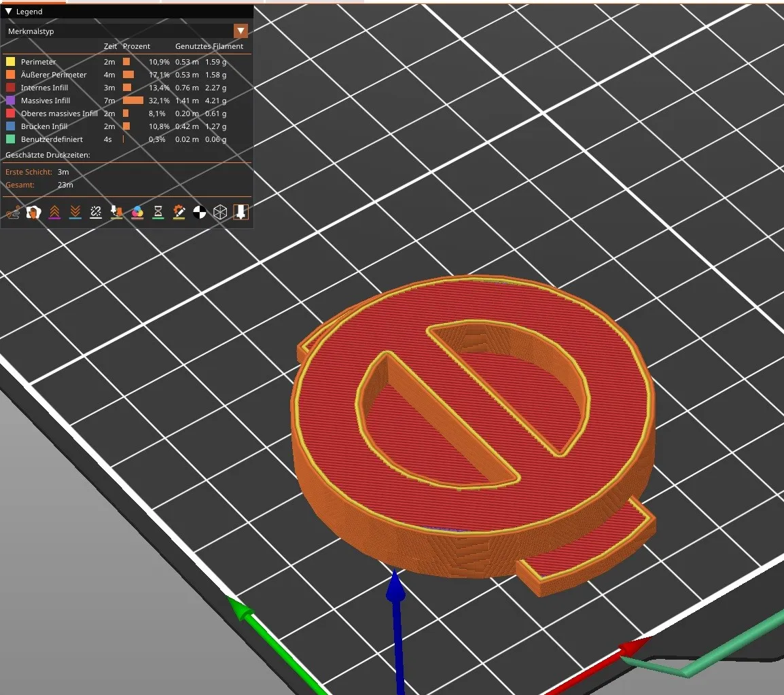The height and width of the screenshot is (695, 784).
Task: Click the Benutzerdefiniert '4s' time value
Action: pos(107,139)
